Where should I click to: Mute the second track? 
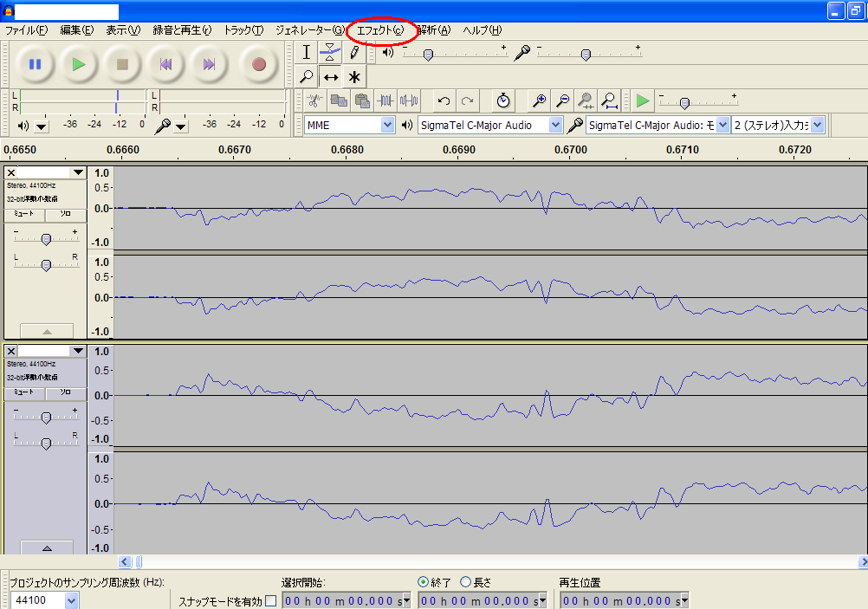[24, 392]
